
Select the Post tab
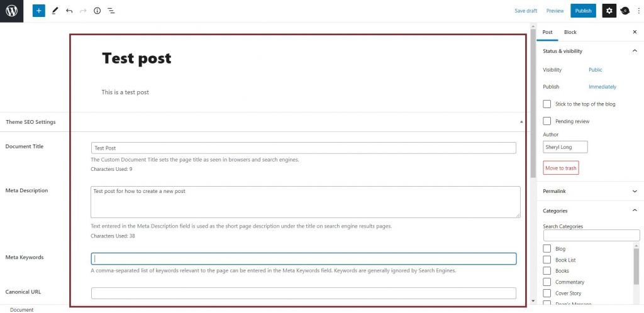(x=547, y=32)
